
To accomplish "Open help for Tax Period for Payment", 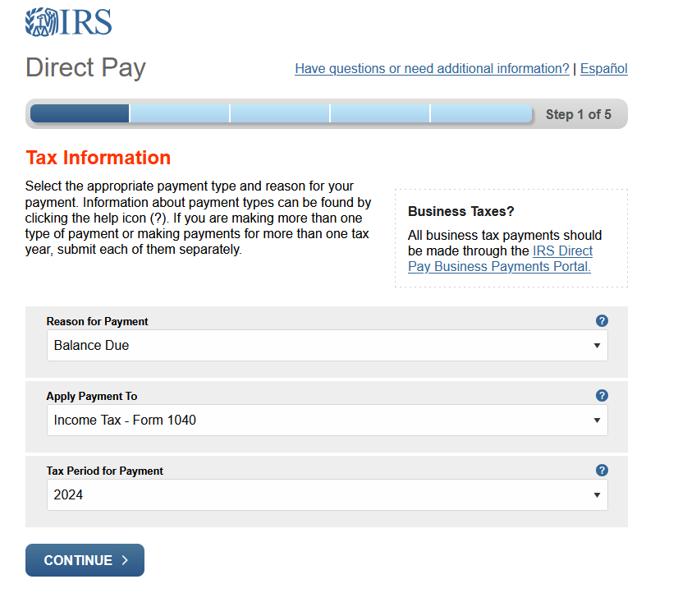I will click(602, 470).
